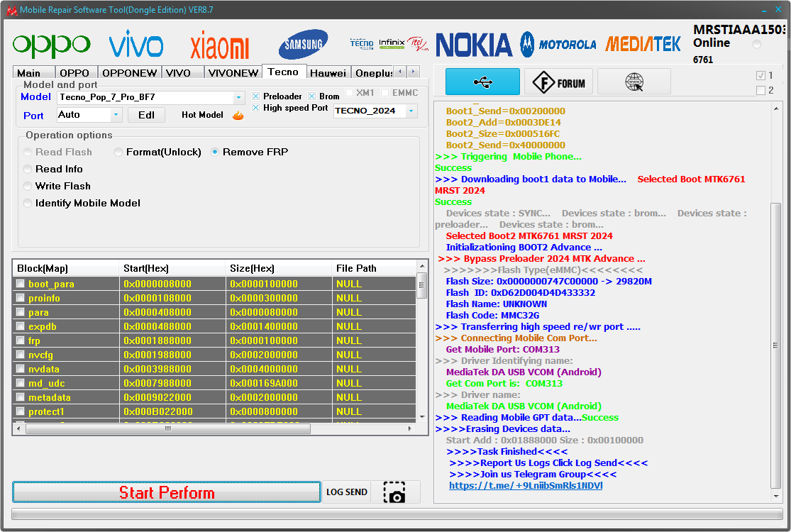Click the log panel vertical scrollbar thumb
791x532 pixels.
click(x=776, y=345)
